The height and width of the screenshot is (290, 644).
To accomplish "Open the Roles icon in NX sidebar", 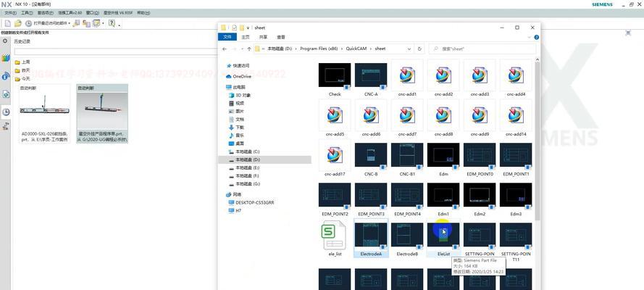I will [6, 127].
